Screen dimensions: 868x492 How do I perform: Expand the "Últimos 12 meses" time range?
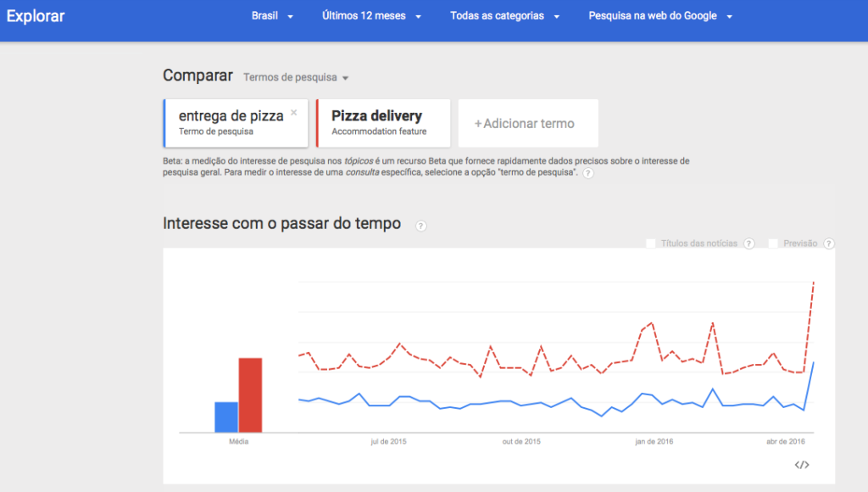pyautogui.click(x=371, y=16)
